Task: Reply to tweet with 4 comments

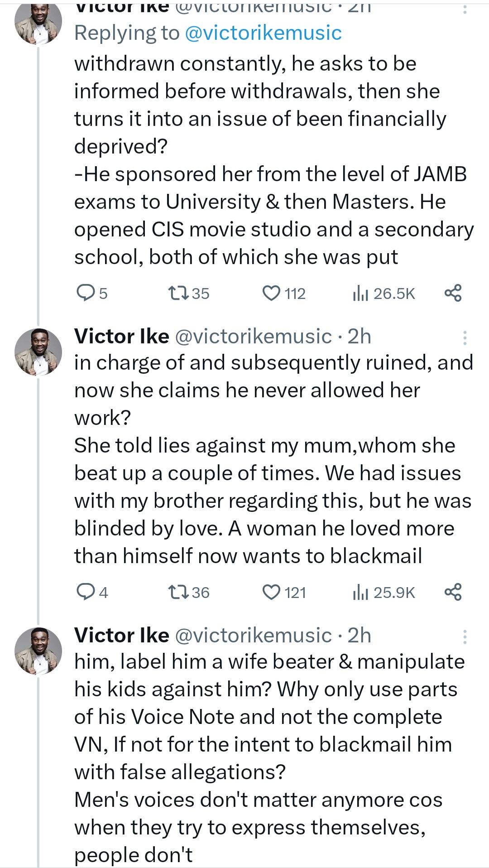Action: (x=85, y=592)
